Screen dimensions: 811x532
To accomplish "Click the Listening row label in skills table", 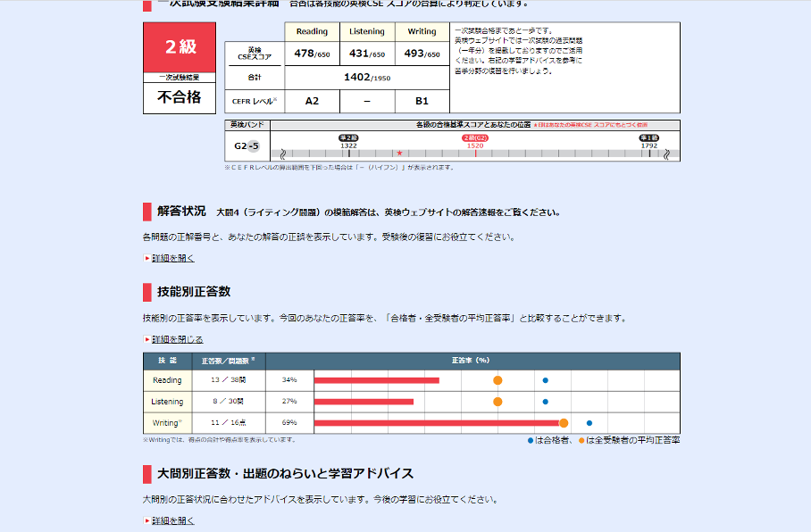I will pyautogui.click(x=167, y=402).
